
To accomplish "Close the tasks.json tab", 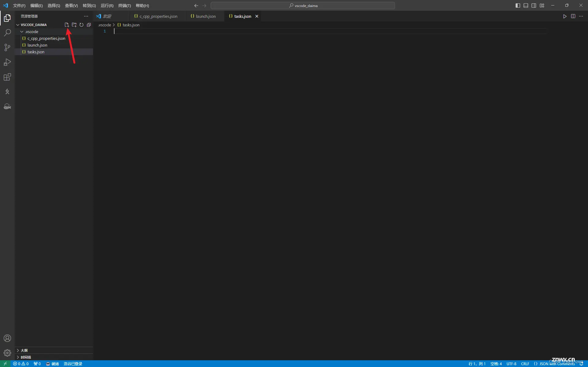I will point(257,16).
